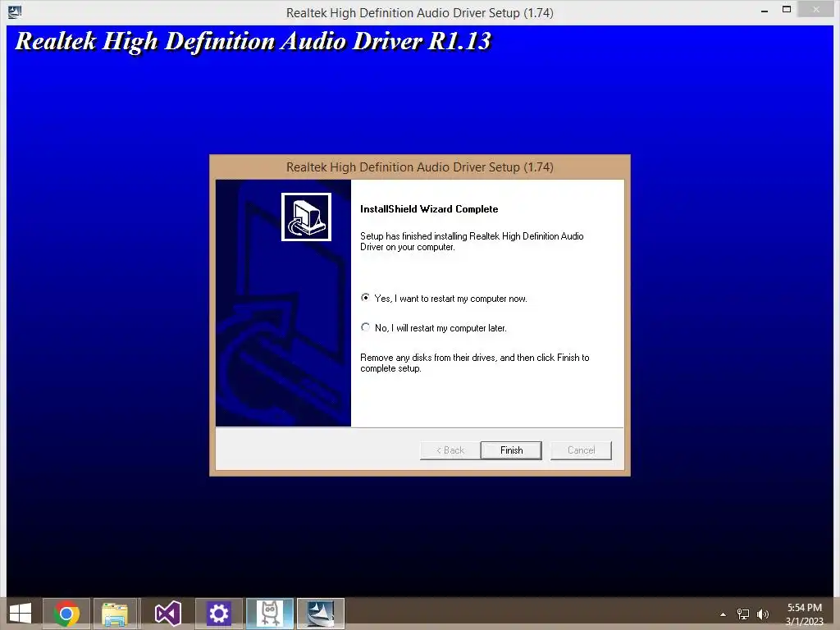Open the volume speaker tray icon
Image resolution: width=840 pixels, height=630 pixels.
pyautogui.click(x=763, y=614)
